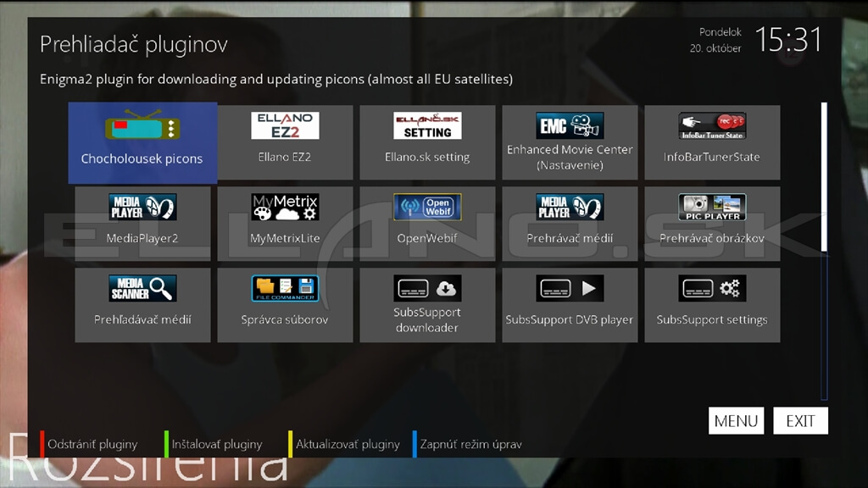Open Enhanced Movie Center settings

(570, 142)
